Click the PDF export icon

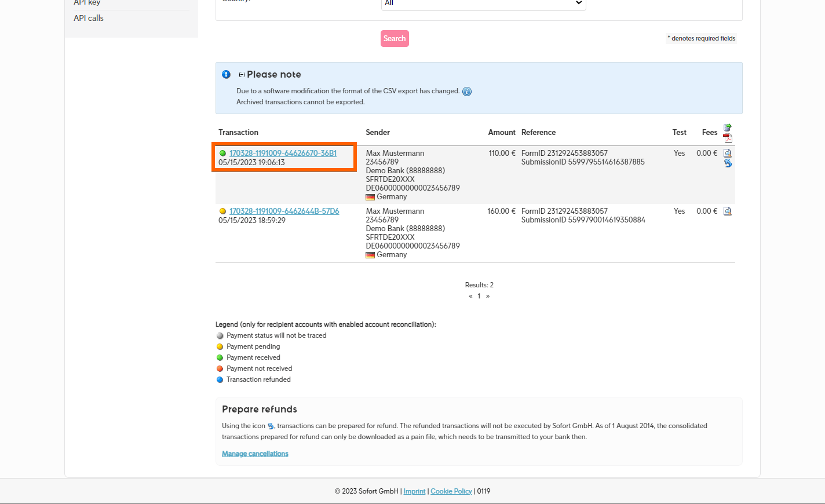coord(728,138)
